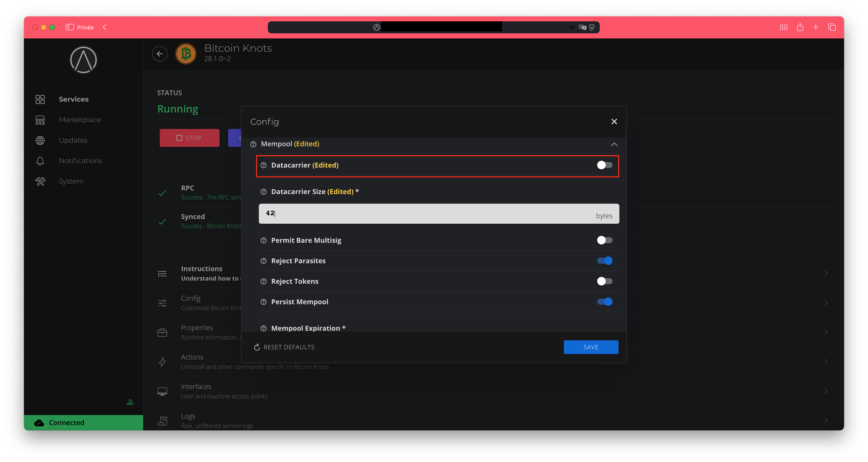This screenshot has height=462, width=868.
Task: Enable the Reject Tokens switch
Action: [604, 281]
